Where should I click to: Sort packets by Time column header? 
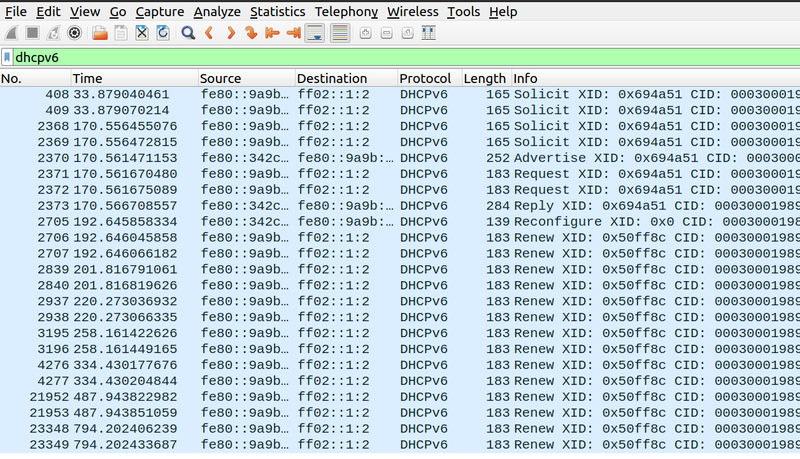[87, 78]
